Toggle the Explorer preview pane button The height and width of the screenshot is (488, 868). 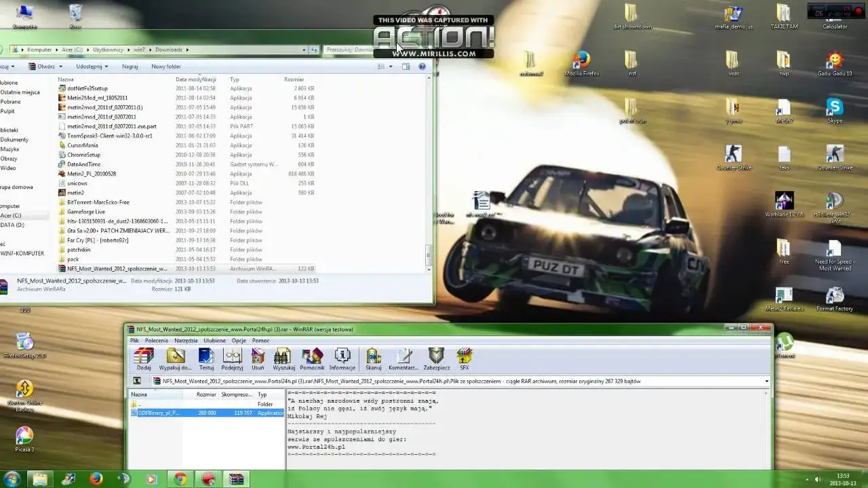pos(406,66)
